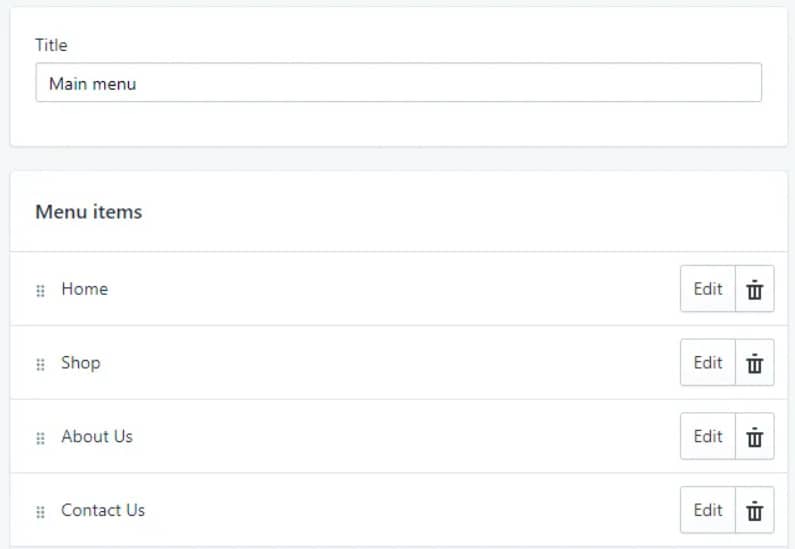Click the Main menu text in Title field
The height and width of the screenshot is (549, 795).
92,84
